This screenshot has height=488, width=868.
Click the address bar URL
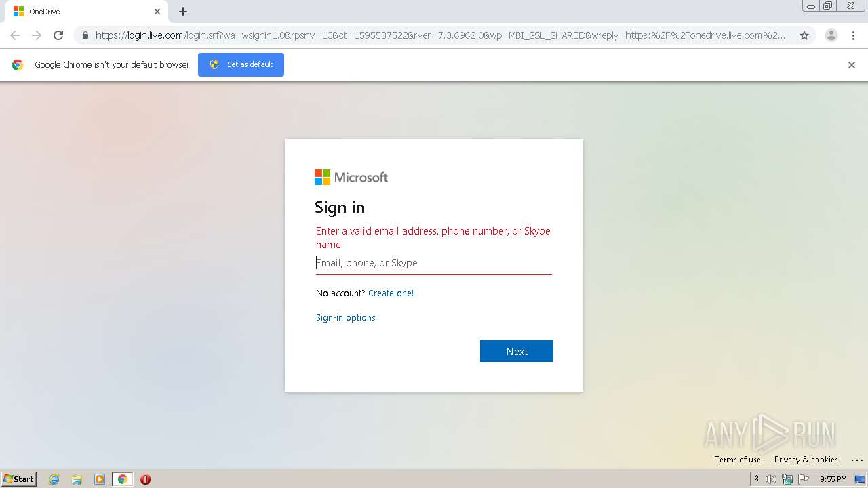click(439, 35)
